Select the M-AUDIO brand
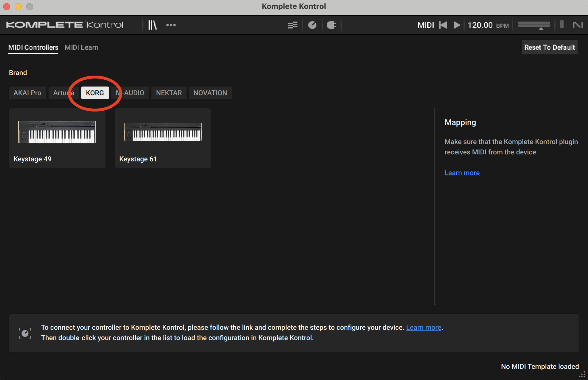Viewport: 588px width, 380px height. tap(130, 93)
